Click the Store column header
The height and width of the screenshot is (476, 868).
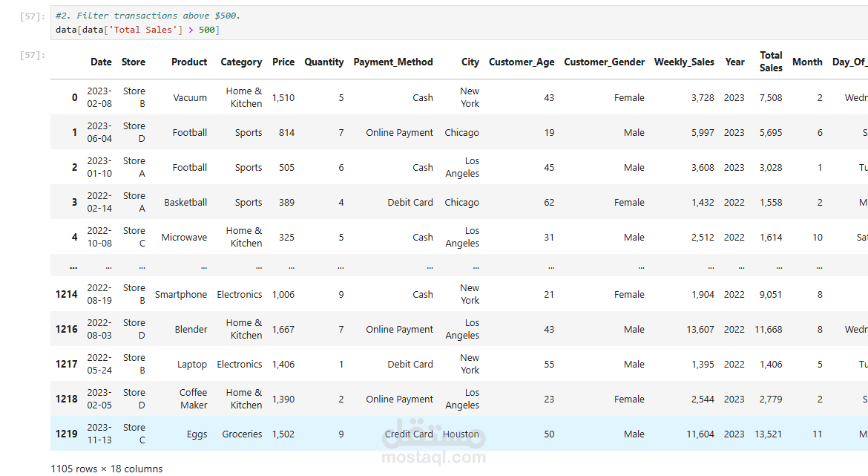134,62
